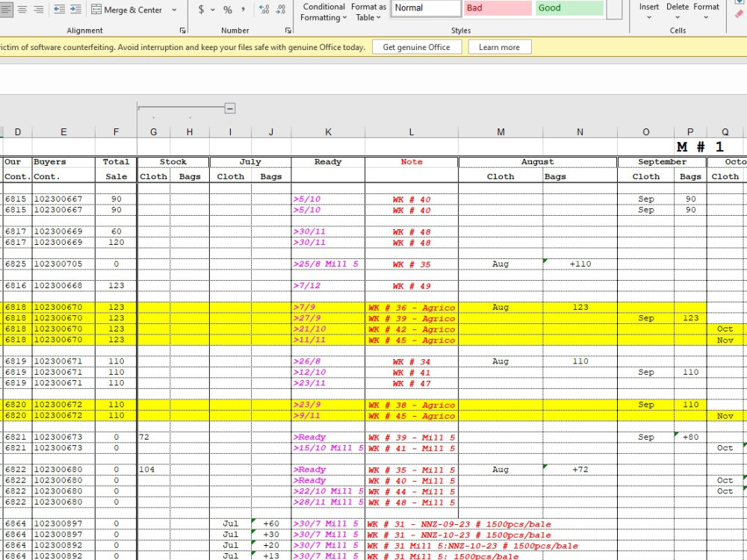The width and height of the screenshot is (747, 560).
Task: Apply the Bad cell style
Action: tap(498, 8)
